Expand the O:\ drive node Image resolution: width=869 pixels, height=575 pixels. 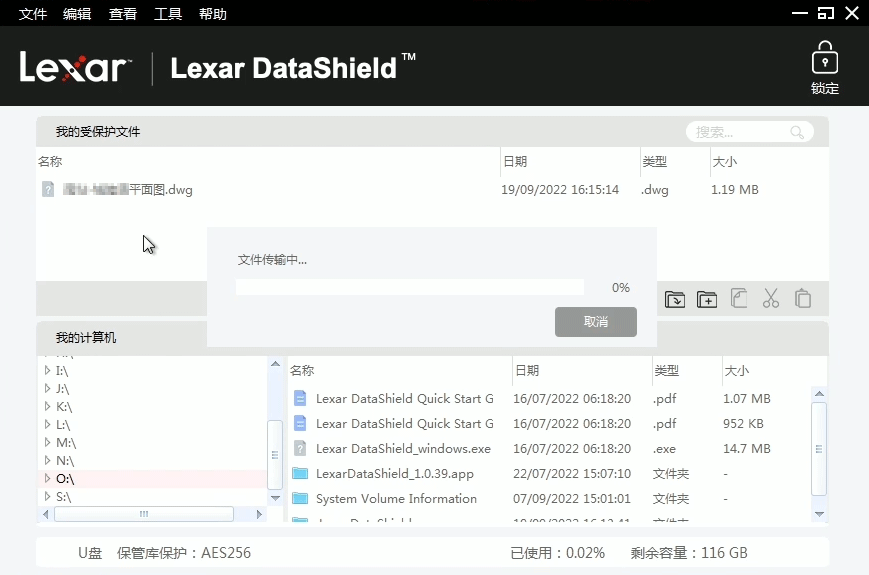47,478
